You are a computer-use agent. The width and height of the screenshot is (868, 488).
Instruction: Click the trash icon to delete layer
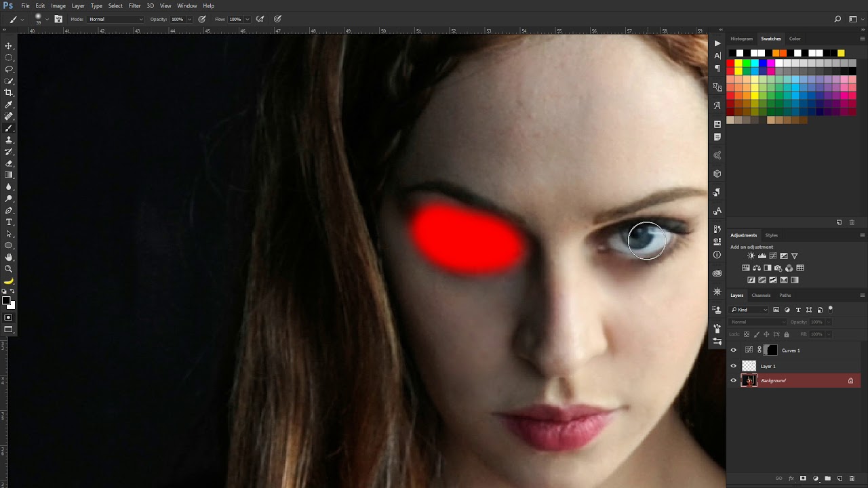coord(852,479)
